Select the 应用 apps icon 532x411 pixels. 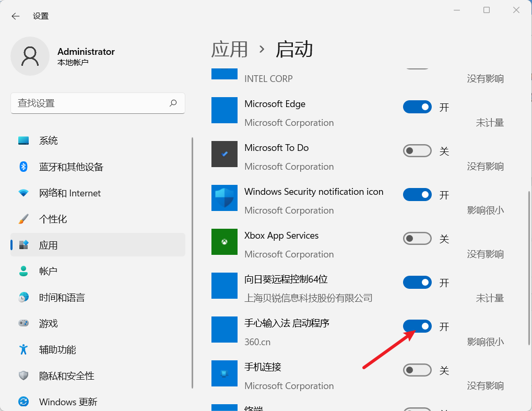(23, 245)
